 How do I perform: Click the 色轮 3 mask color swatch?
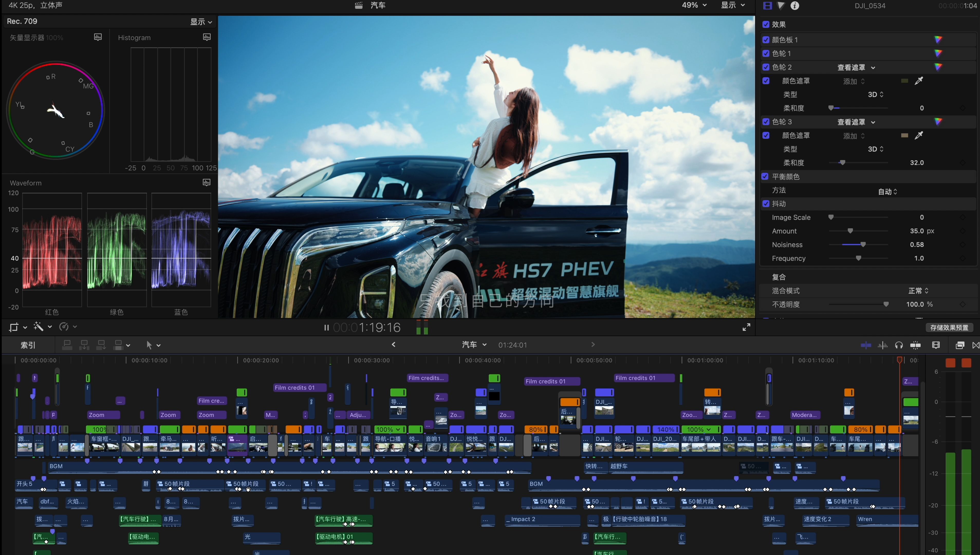coord(904,135)
